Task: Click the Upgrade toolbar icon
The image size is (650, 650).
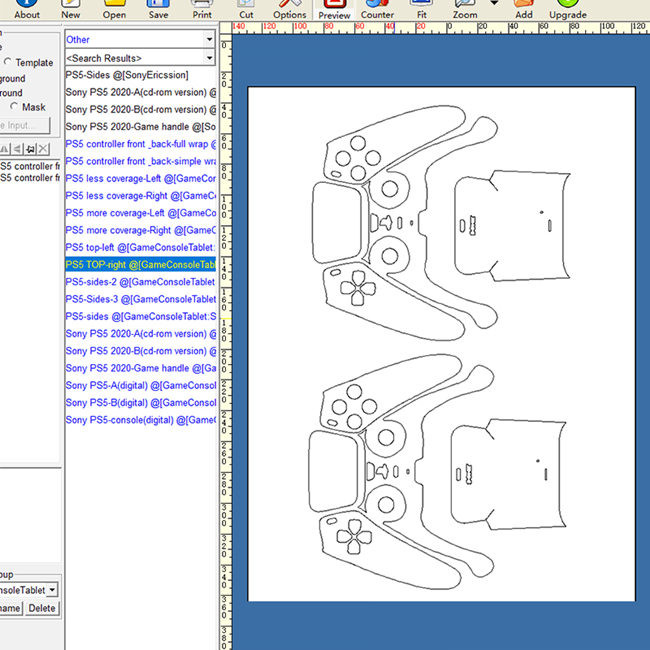Action: pyautogui.click(x=567, y=10)
